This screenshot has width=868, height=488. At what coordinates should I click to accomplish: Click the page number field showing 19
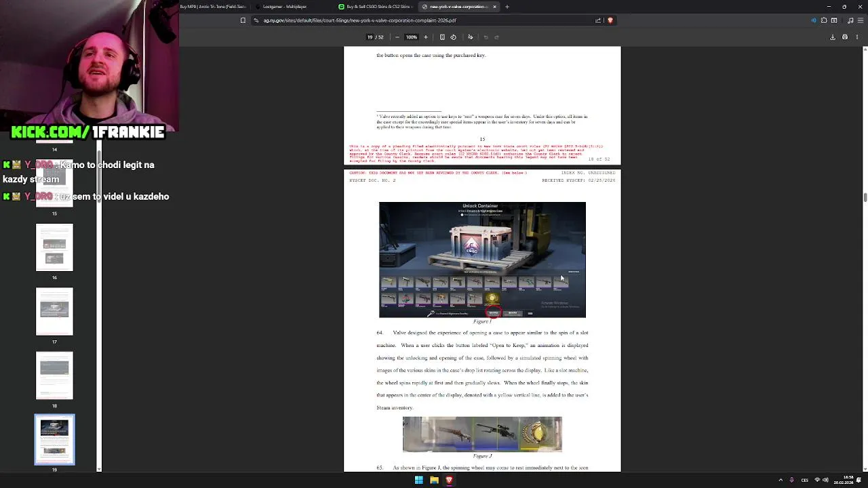click(370, 37)
